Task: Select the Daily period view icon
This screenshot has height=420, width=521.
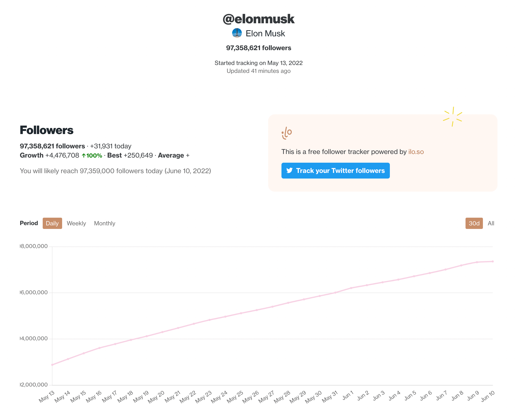Action: (52, 223)
